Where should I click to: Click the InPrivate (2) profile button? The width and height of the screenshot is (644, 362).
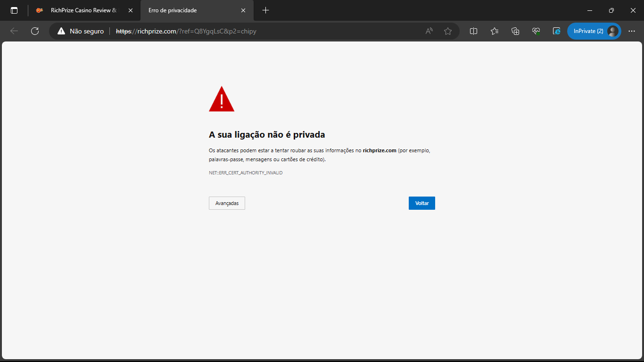(594, 31)
